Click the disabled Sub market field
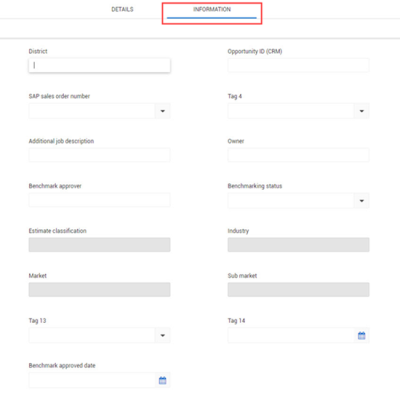The width and height of the screenshot is (400, 403). (x=298, y=290)
